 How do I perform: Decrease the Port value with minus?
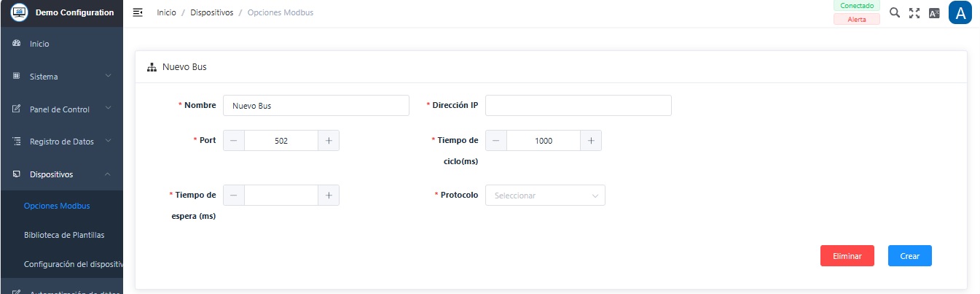point(233,141)
